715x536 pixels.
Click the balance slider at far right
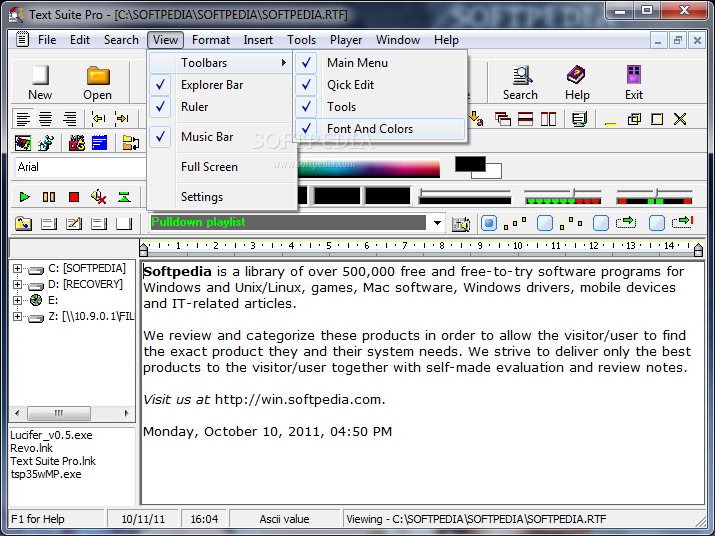pyautogui.click(x=654, y=192)
